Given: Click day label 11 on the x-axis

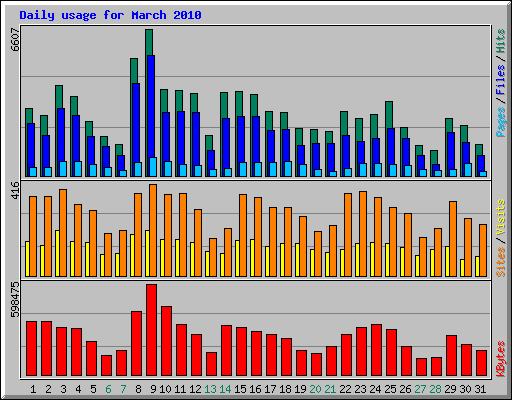Looking at the screenshot, I should pyautogui.click(x=180, y=389).
